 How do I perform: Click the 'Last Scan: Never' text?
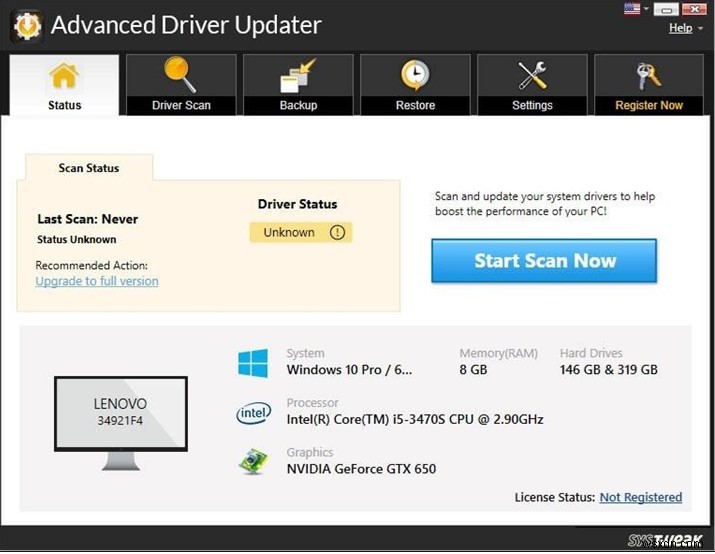tap(88, 219)
